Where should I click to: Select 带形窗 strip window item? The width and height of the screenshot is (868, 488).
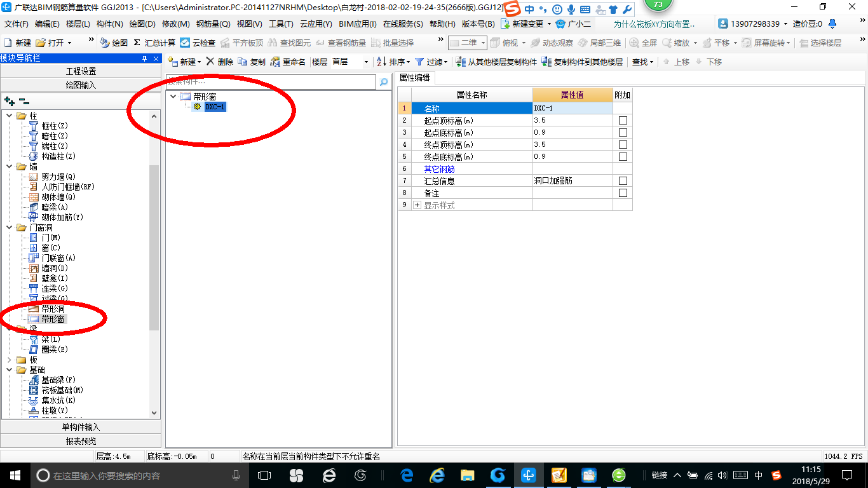(53, 319)
